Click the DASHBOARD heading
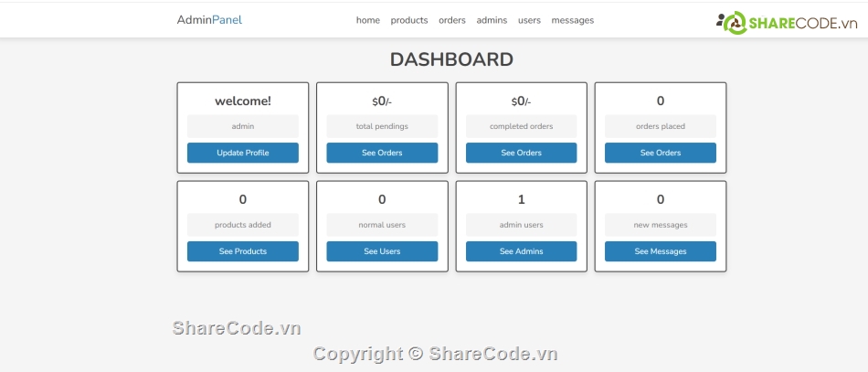The width and height of the screenshot is (868, 372). [451, 59]
